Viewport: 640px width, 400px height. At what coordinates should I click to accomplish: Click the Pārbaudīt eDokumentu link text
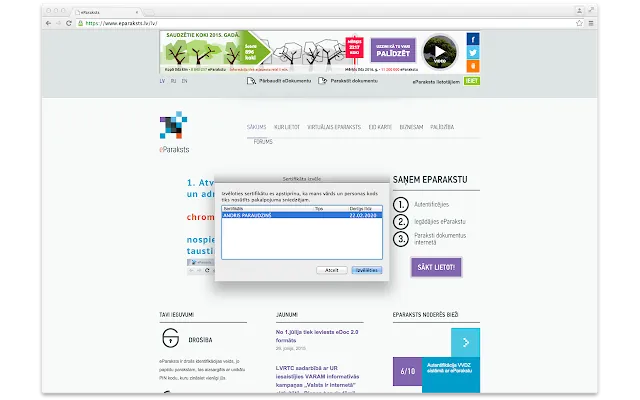pyautogui.click(x=285, y=81)
